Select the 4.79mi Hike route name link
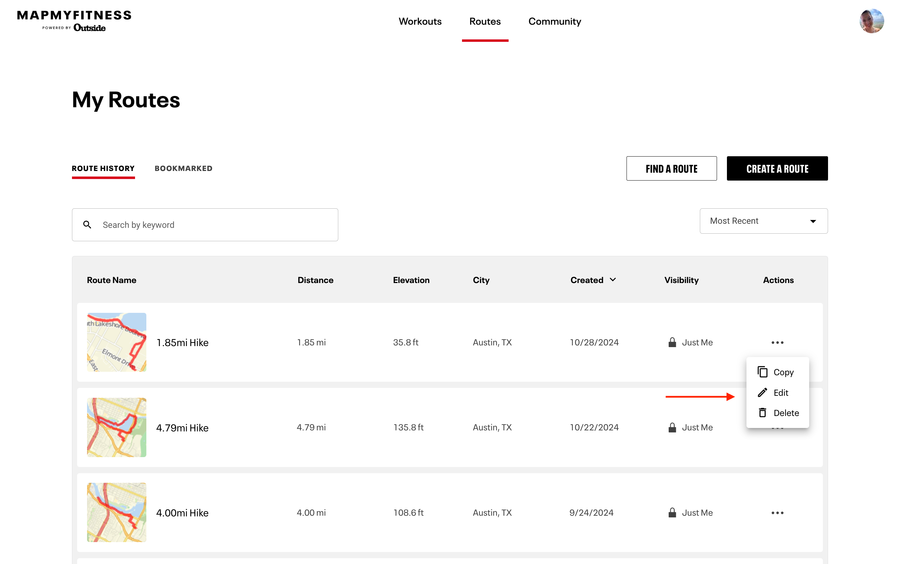Screen dimensions: 924x564 pos(182,427)
